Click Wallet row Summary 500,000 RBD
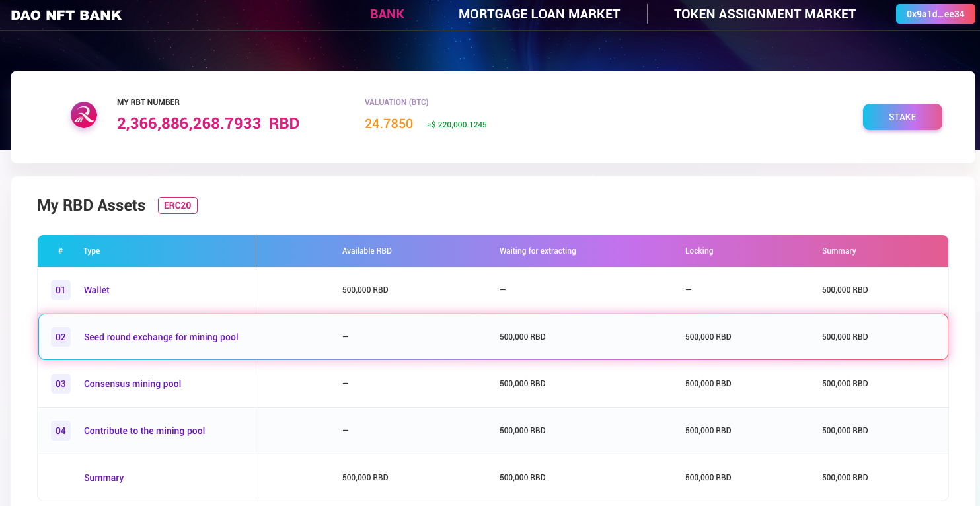The height and width of the screenshot is (506, 980). coord(845,290)
